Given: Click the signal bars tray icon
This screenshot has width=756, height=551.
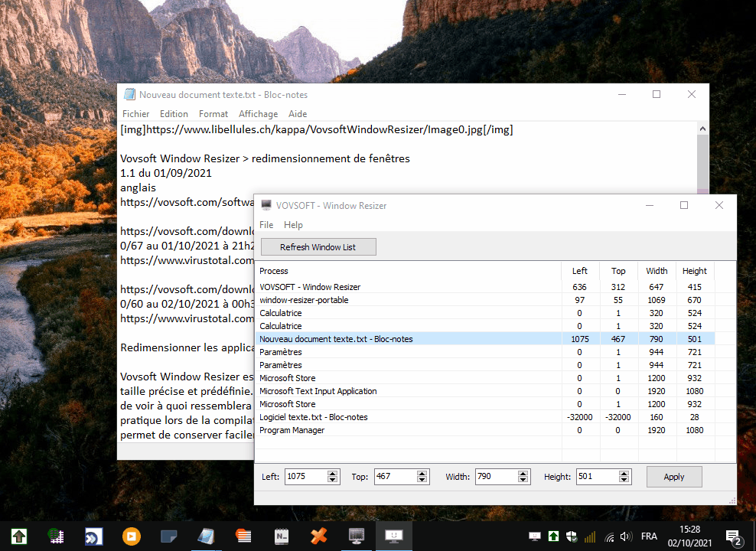Looking at the screenshot, I should 590,536.
